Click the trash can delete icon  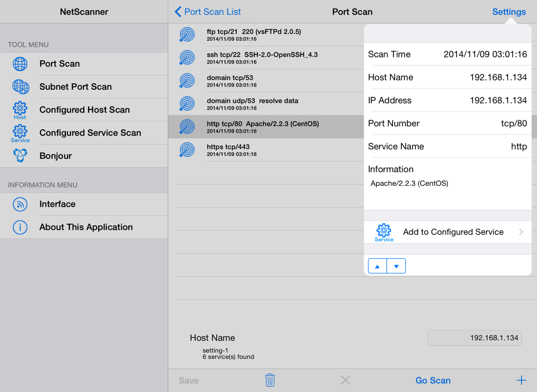tap(270, 380)
